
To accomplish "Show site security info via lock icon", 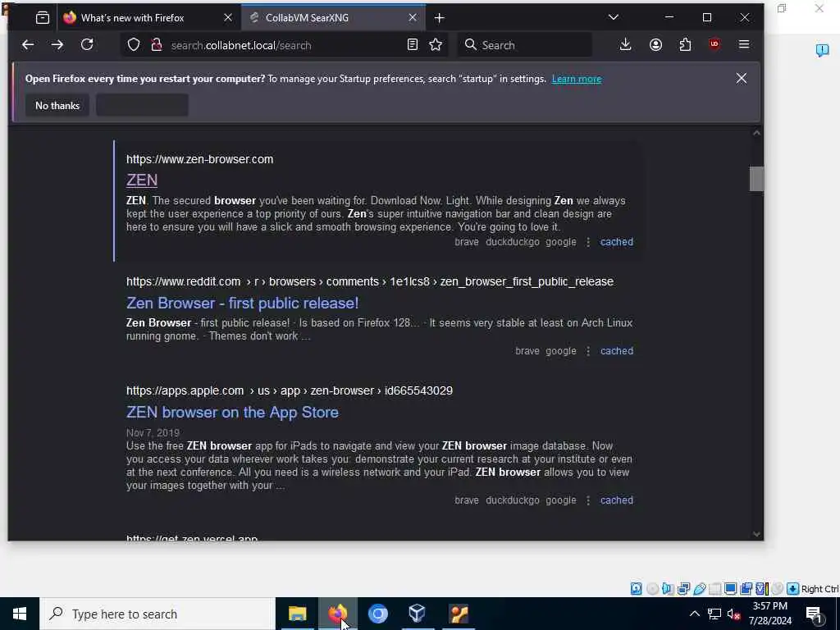I will tap(157, 45).
